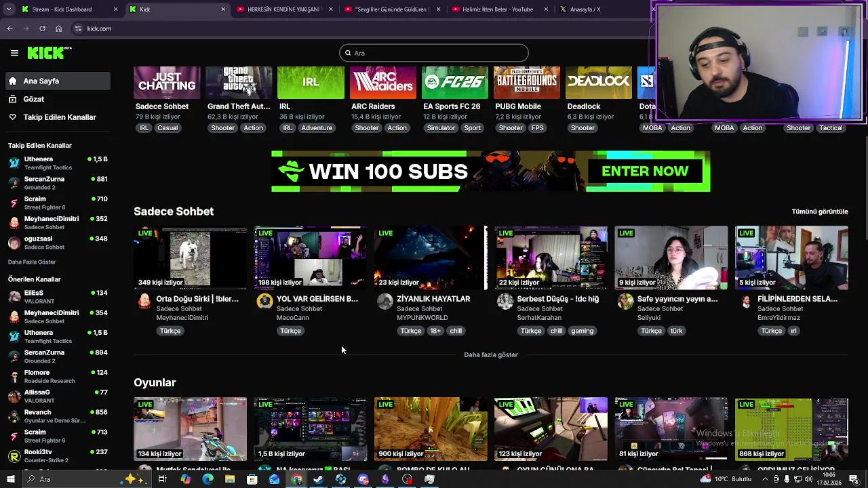Expand Daha Fazla Göster in sidebar
Viewport: 868px width, 488px height.
click(32, 262)
